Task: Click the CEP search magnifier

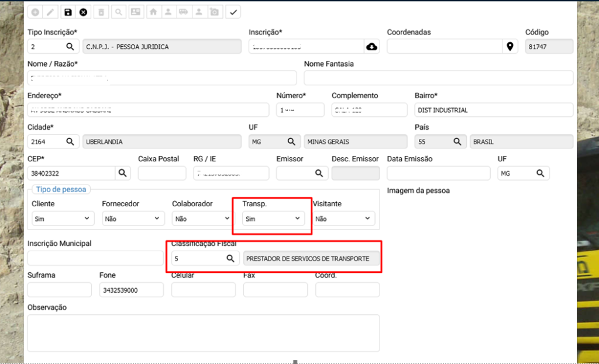Action: pyautogui.click(x=123, y=173)
